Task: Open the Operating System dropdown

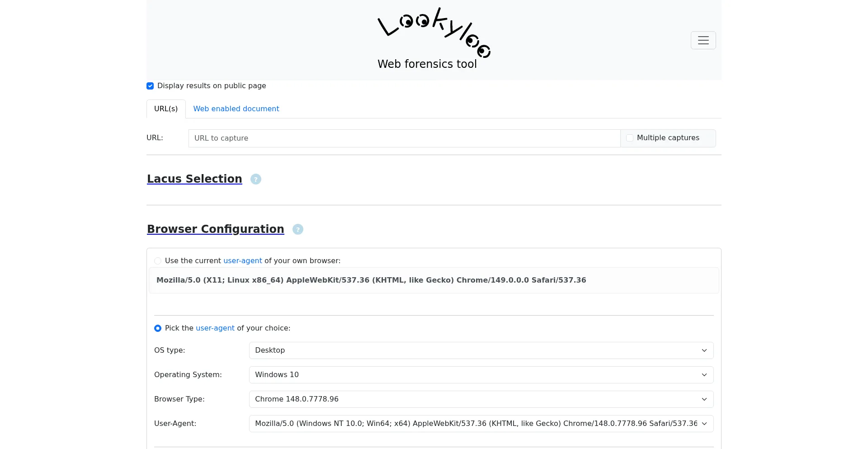Action: point(481,375)
